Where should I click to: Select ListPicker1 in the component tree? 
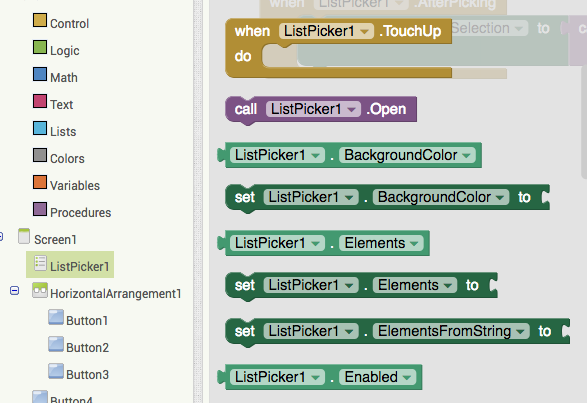pyautogui.click(x=80, y=266)
